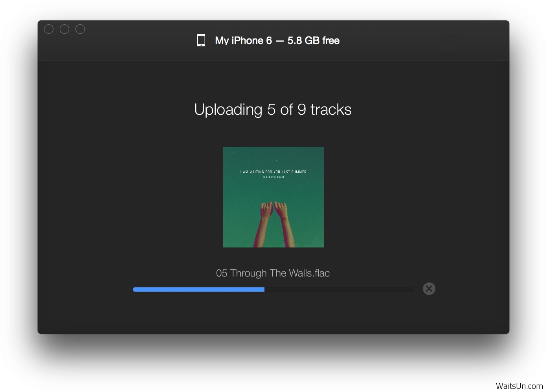This screenshot has height=392, width=547.
Task: Click the word "tracks" in the upload heading
Action: coord(330,110)
